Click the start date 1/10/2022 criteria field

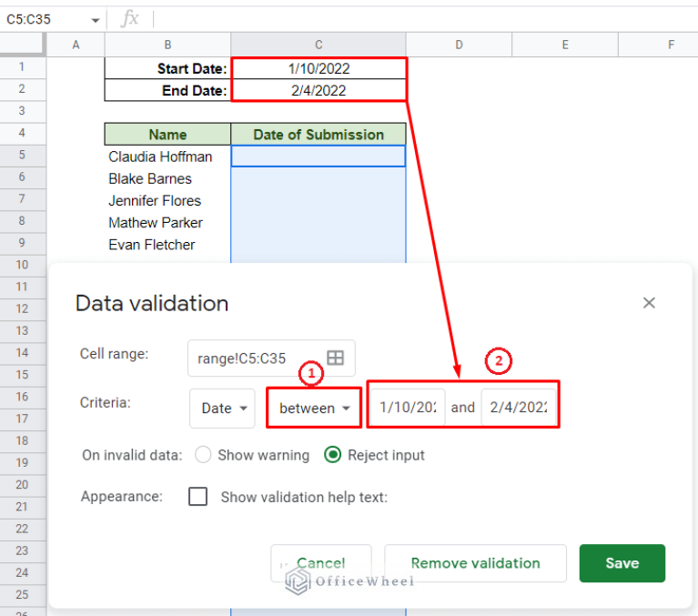408,408
